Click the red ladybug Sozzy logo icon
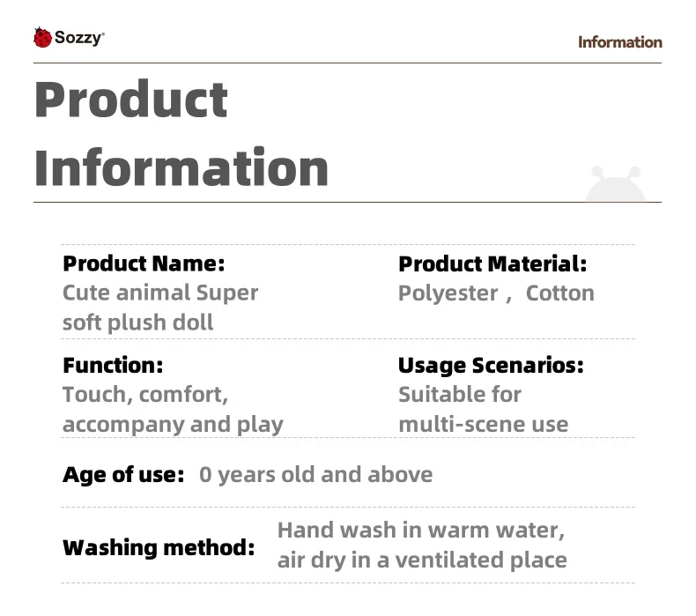This screenshot has height=616, width=696. coord(42,38)
